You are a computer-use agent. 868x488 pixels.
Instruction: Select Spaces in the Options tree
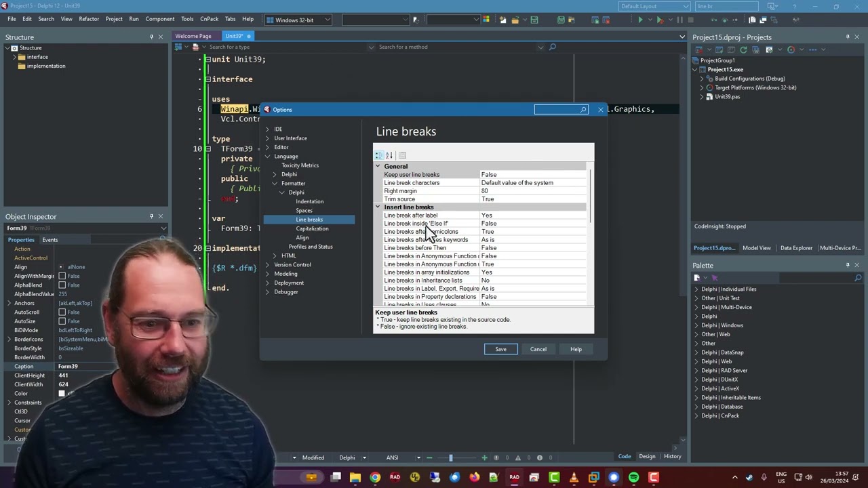click(304, 211)
